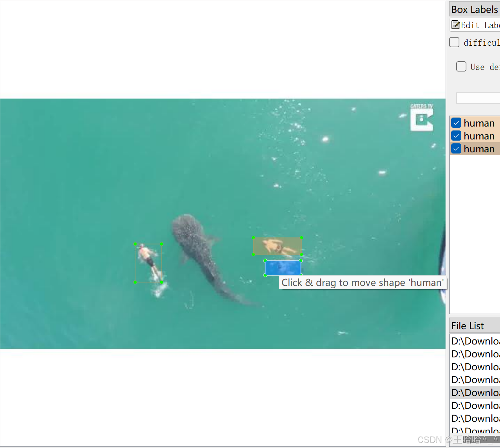Click the Edit Label button

pyautogui.click(x=475, y=25)
